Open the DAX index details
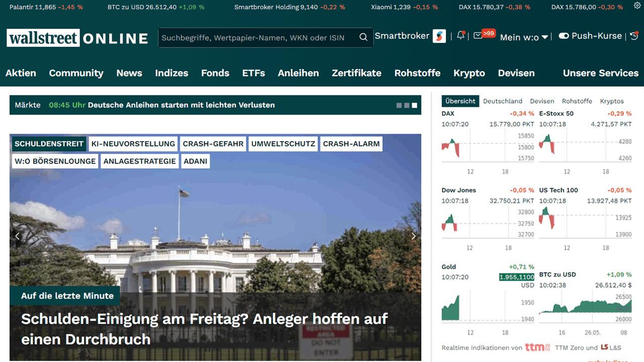The height and width of the screenshot is (362, 644). [448, 113]
